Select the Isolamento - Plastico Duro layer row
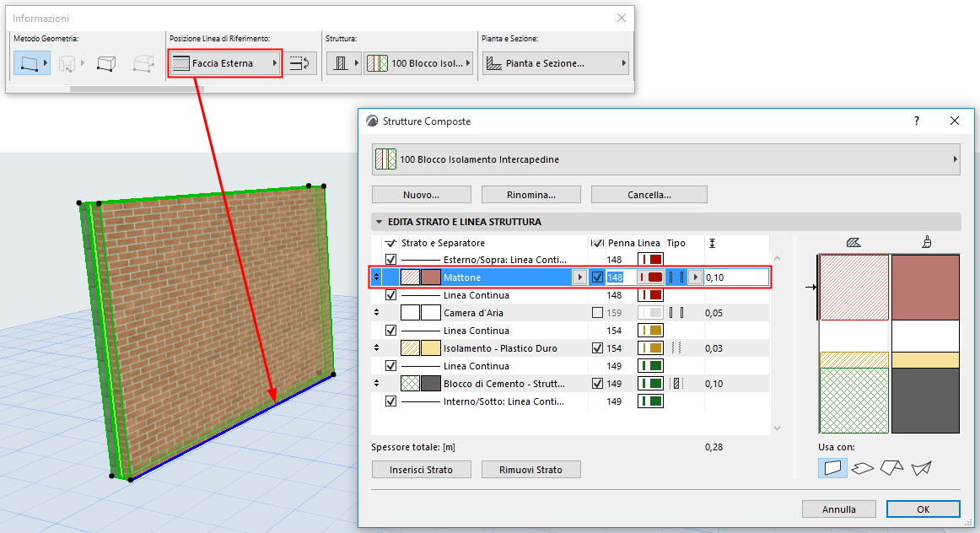980x533 pixels. (570, 348)
